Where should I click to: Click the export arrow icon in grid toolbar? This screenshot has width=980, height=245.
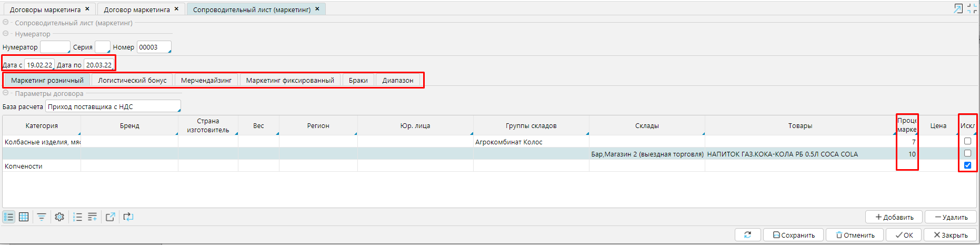click(110, 217)
